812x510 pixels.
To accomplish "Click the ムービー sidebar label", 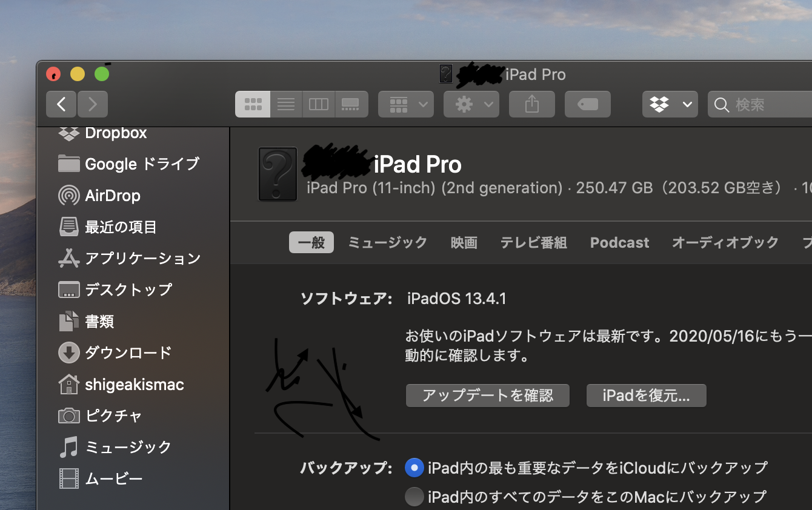I will click(x=114, y=479).
